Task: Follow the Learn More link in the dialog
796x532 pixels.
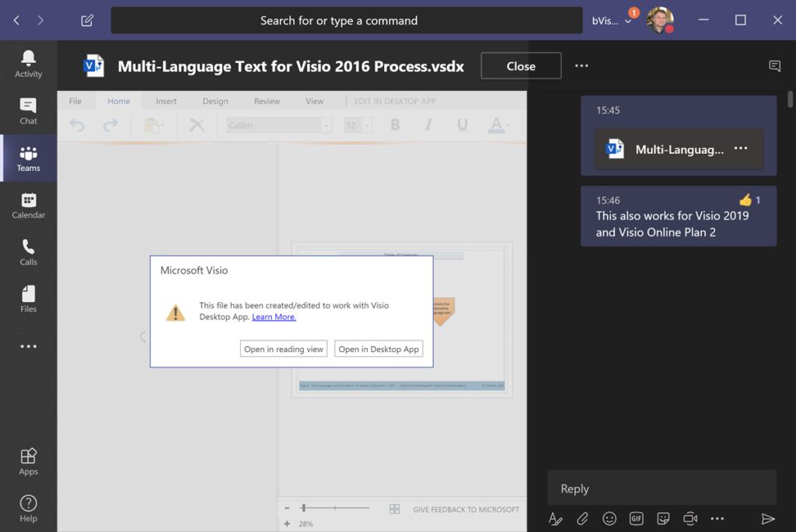Action: (274, 317)
